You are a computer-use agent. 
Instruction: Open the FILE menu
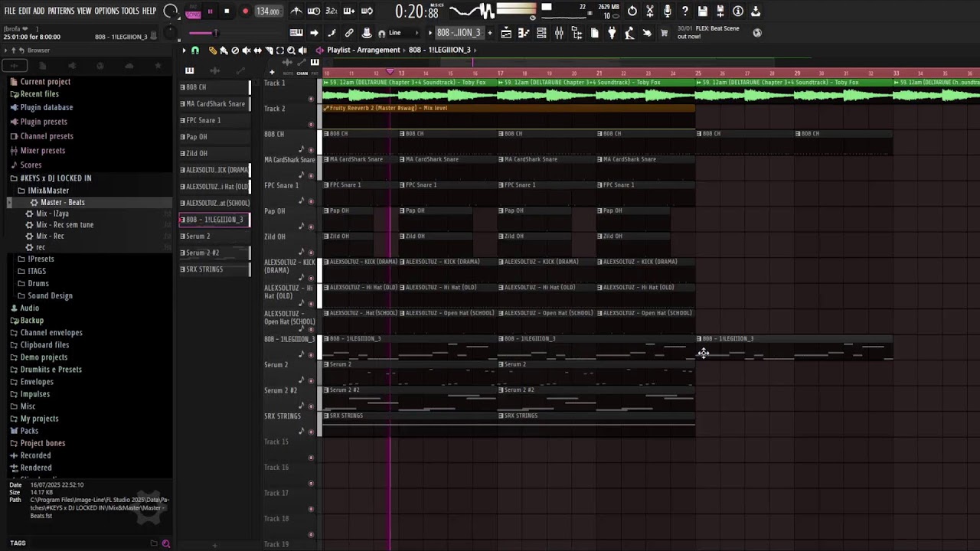9,11
